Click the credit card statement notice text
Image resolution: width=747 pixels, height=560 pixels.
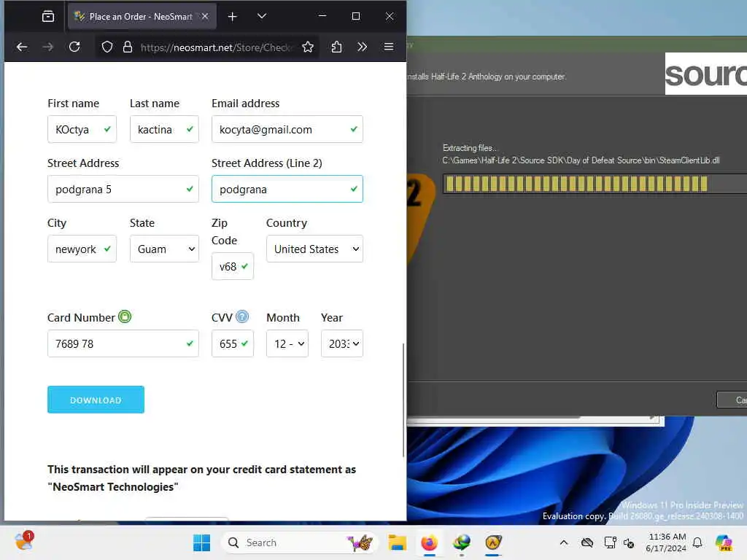(x=201, y=478)
